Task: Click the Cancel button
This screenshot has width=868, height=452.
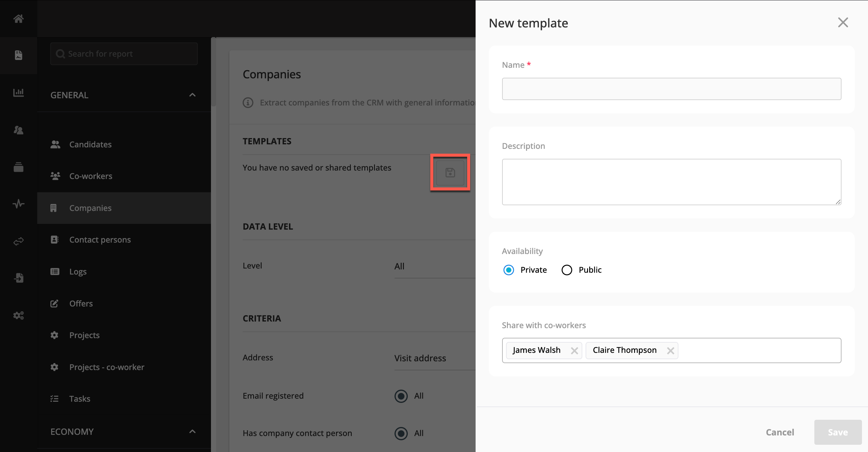Action: tap(780, 432)
